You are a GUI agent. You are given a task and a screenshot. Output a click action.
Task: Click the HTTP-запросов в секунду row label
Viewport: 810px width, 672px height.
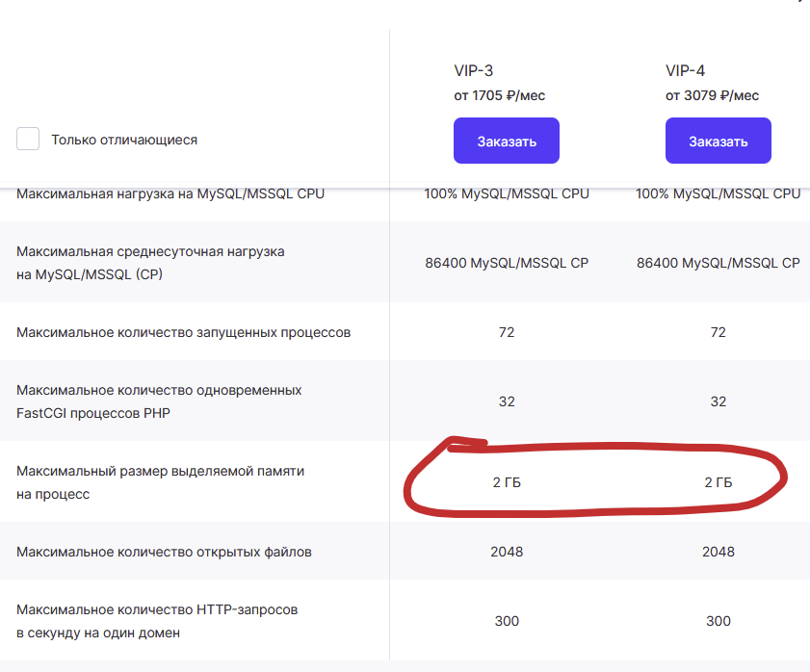157,621
